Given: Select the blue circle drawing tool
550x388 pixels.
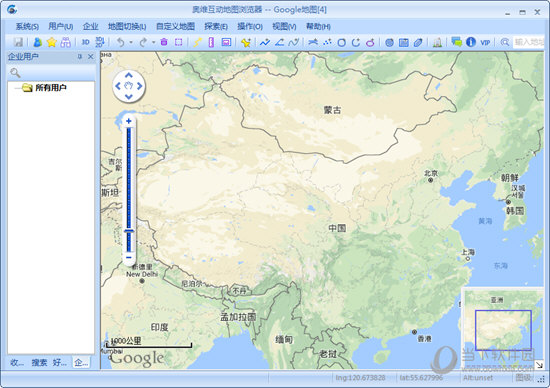Looking at the screenshot, I should click(341, 43).
